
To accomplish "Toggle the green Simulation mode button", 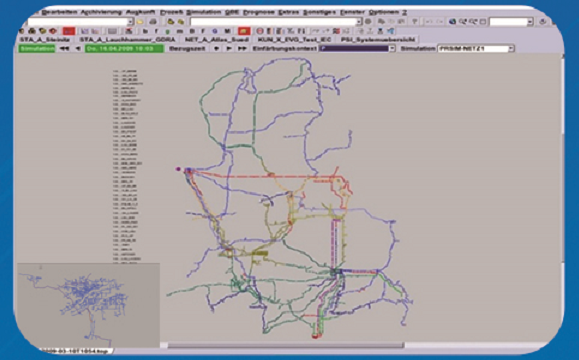I will click(x=37, y=49).
